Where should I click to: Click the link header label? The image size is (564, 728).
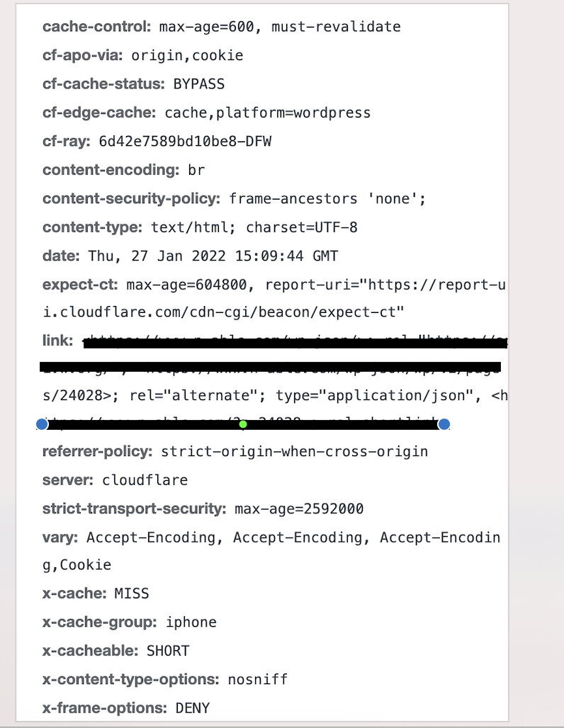tap(57, 341)
